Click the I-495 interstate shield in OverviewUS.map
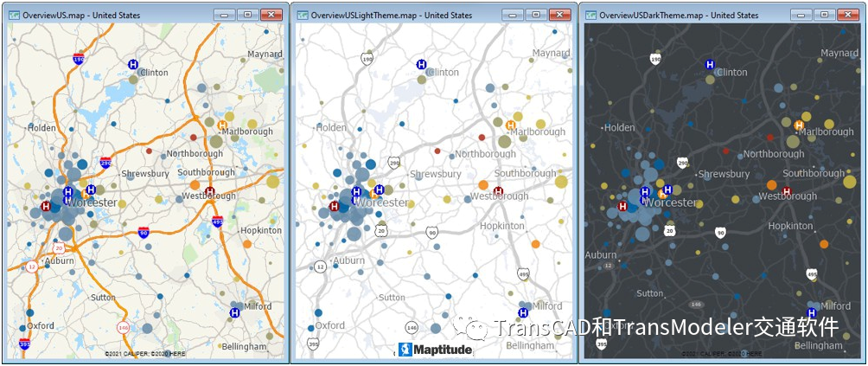 218,222
